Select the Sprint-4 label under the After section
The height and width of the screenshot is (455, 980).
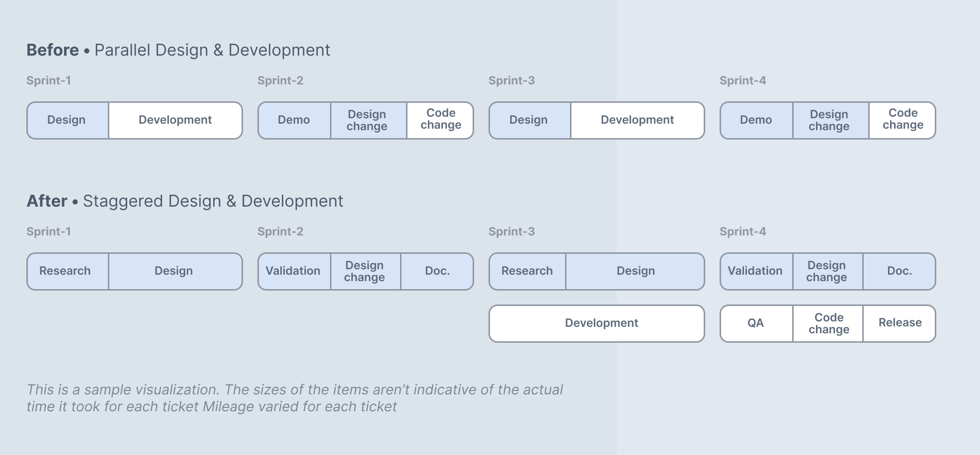(743, 231)
